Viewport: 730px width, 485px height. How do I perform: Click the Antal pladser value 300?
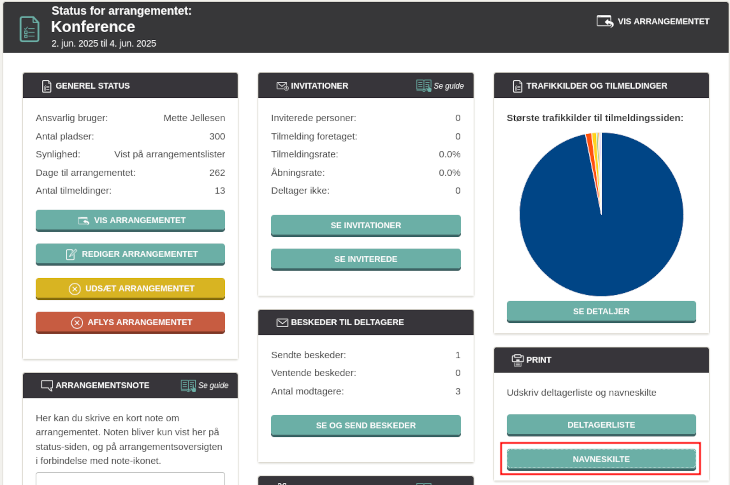click(x=217, y=136)
